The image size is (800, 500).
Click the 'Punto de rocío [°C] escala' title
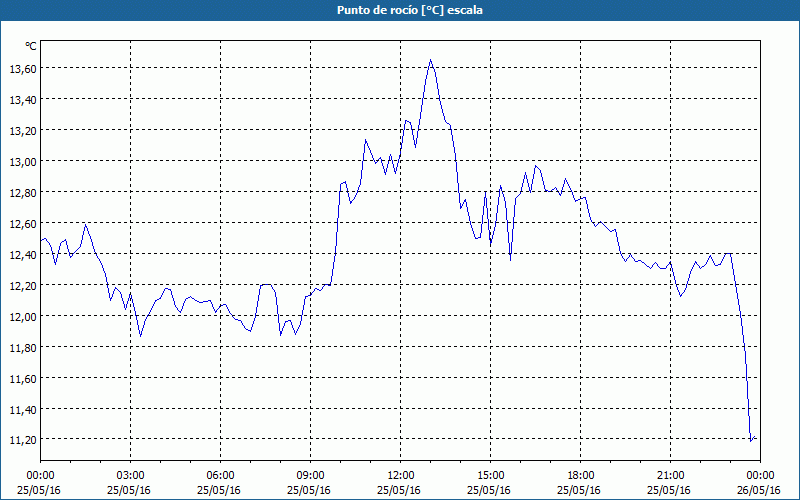coord(410,10)
